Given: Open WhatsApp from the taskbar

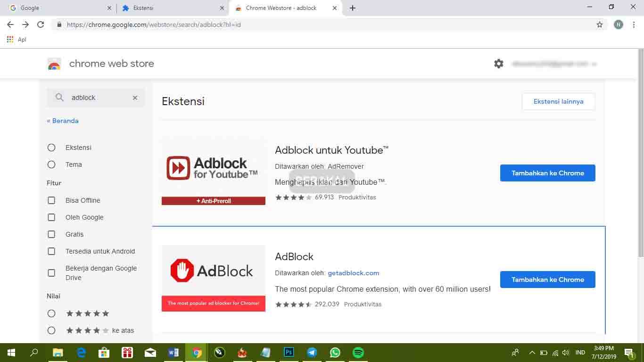Looking at the screenshot, I should click(x=335, y=353).
